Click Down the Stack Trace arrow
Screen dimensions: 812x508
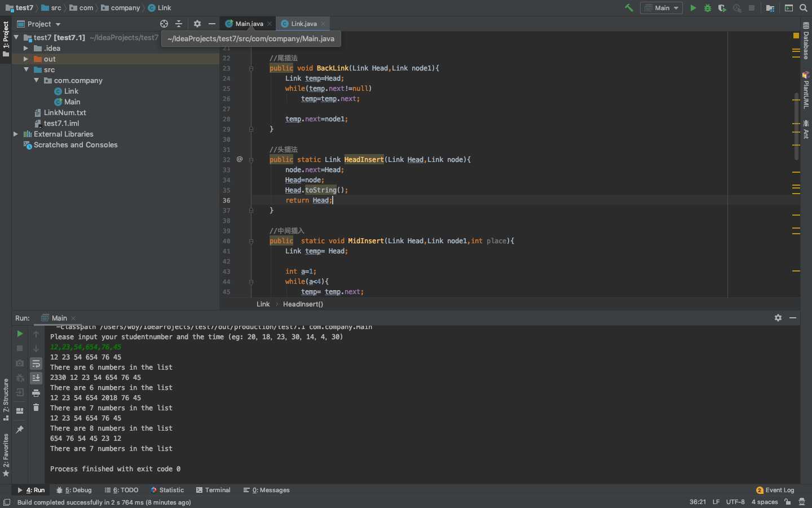coord(36,348)
